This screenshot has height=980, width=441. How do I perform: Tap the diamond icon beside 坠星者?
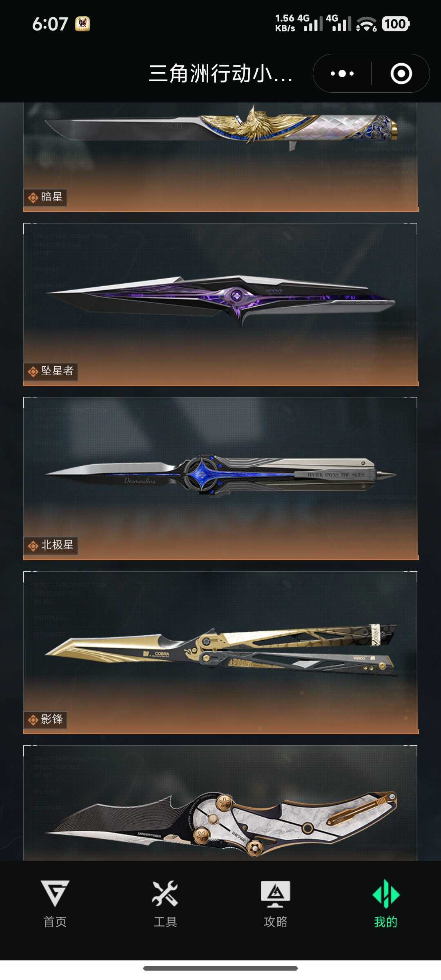click(33, 372)
